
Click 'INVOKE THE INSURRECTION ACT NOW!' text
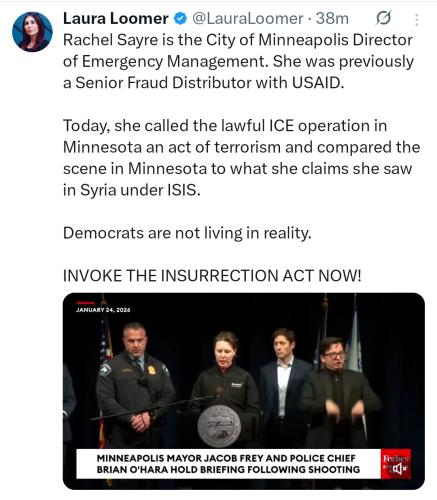pos(212,276)
